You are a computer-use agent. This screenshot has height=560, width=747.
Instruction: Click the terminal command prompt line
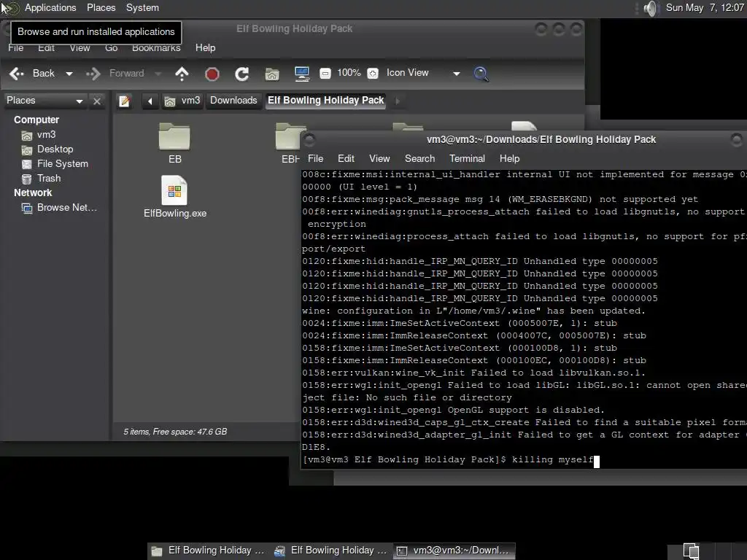[x=451, y=460]
